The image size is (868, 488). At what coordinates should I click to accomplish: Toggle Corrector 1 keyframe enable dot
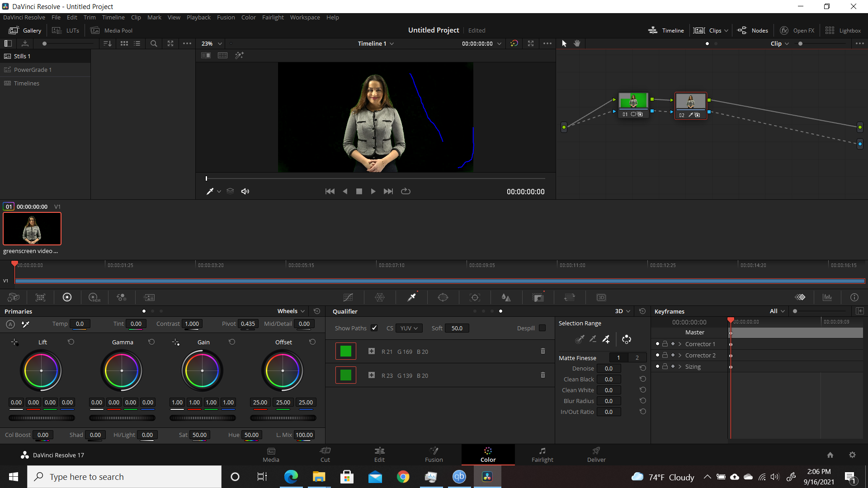(x=657, y=344)
